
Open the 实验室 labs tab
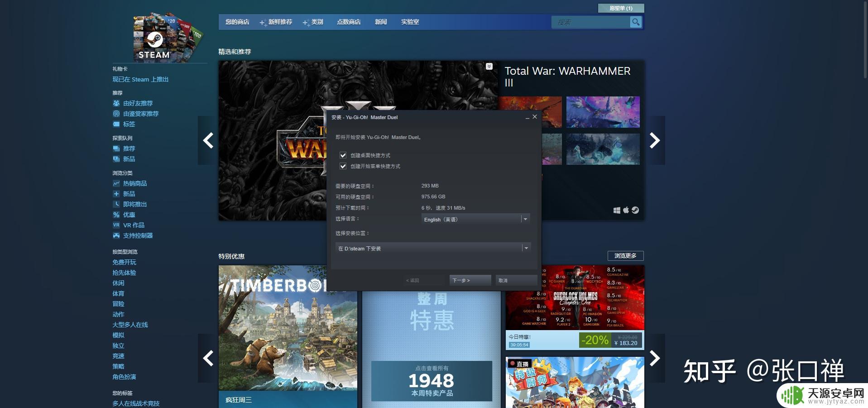(x=410, y=22)
